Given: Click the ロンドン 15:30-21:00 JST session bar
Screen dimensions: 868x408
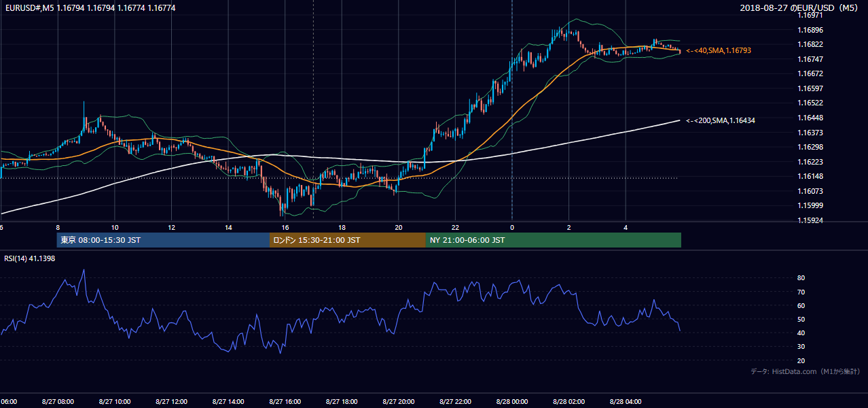Looking at the screenshot, I should click(x=348, y=240).
